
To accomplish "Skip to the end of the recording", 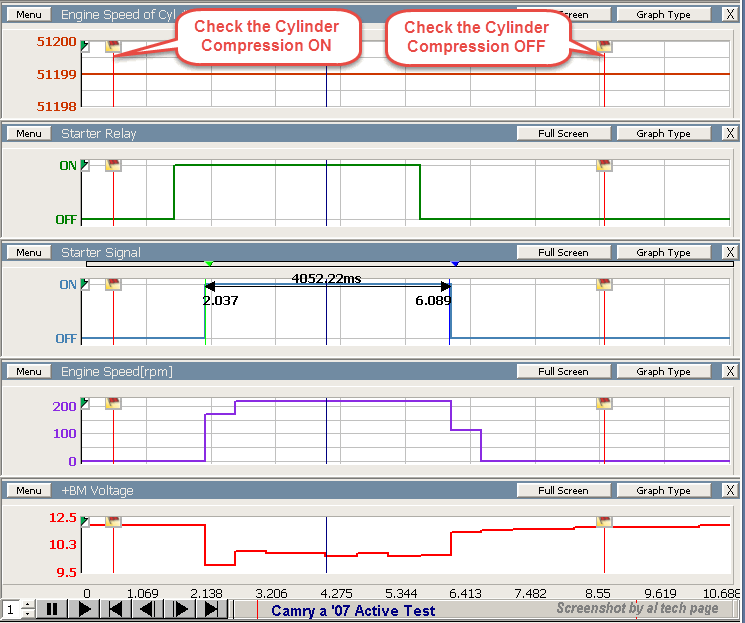I will pos(212,609).
